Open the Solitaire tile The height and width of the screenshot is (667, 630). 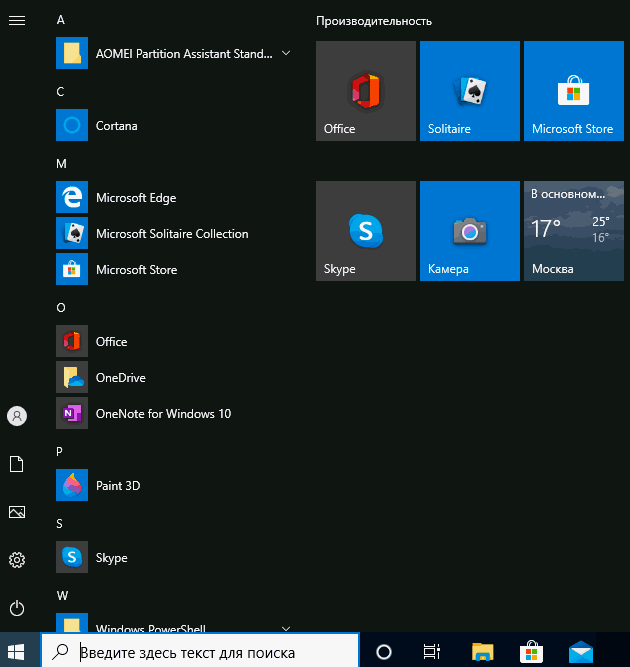coord(470,91)
